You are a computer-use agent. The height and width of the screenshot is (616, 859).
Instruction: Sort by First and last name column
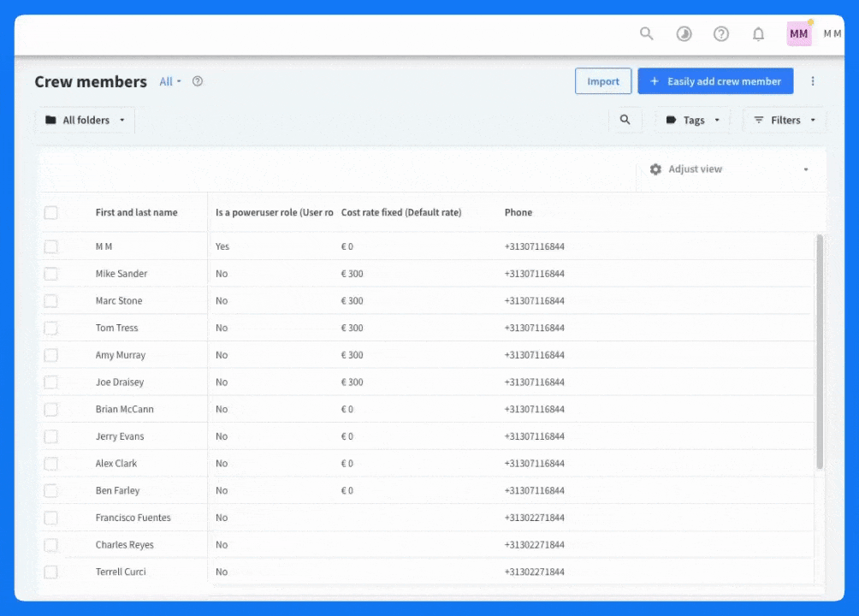click(136, 213)
